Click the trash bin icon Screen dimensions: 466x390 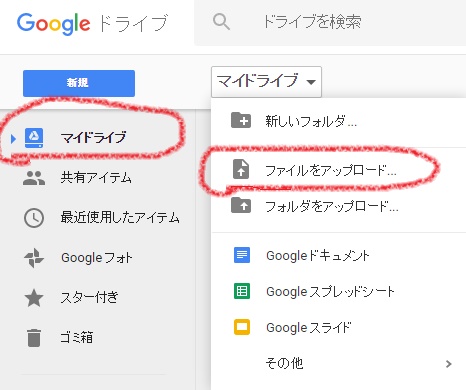(34, 338)
